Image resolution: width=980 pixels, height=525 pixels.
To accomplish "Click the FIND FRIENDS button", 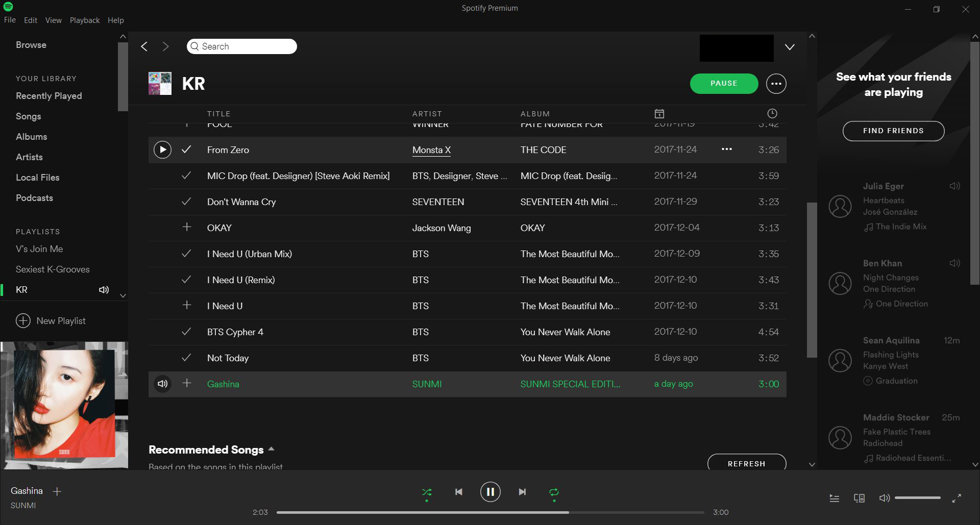I will pos(893,131).
